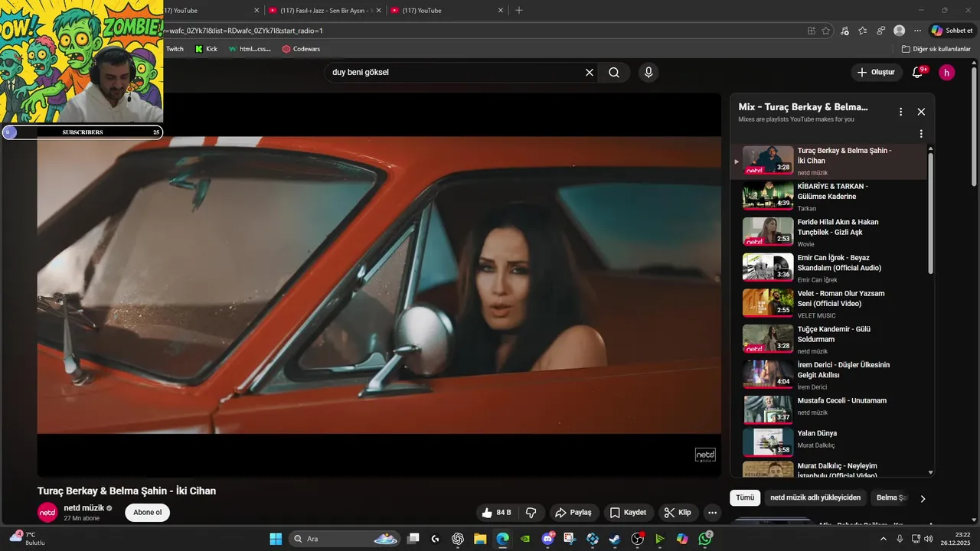Open the Edge profile avatar
This screenshot has height=551, width=980.
click(x=900, y=31)
